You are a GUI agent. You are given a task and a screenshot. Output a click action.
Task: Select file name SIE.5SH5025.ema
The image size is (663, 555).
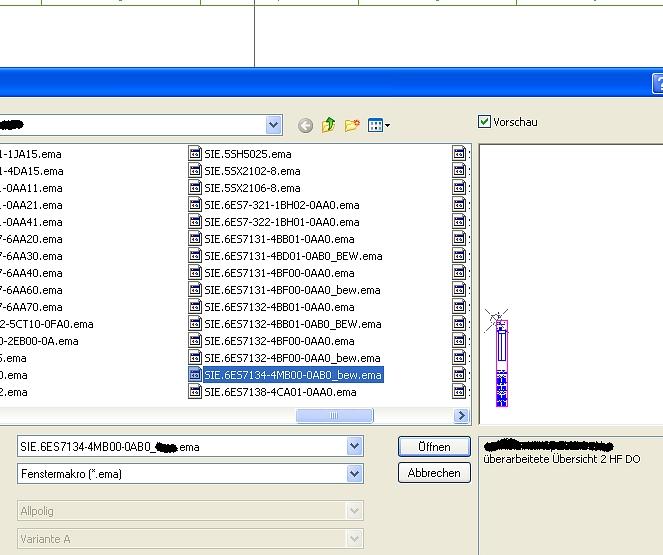[x=248, y=154]
